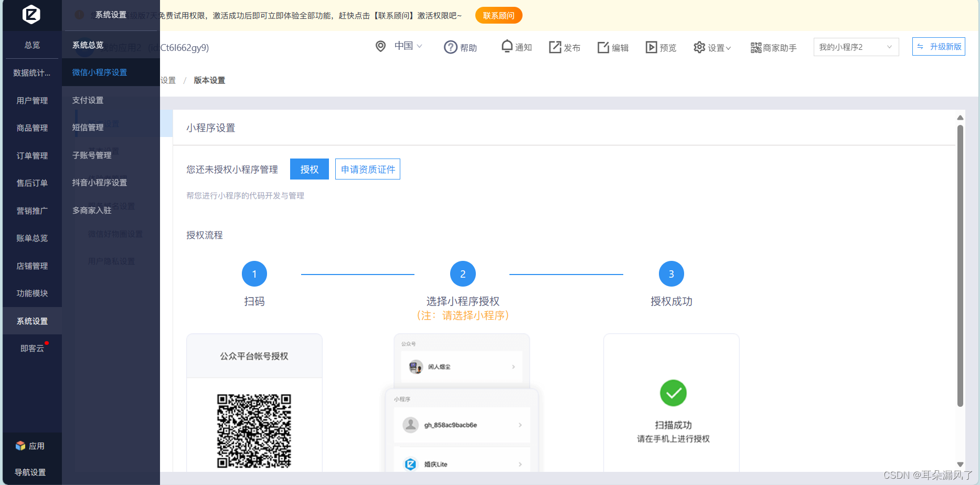Click the orange 联系顾问 button

tap(499, 16)
